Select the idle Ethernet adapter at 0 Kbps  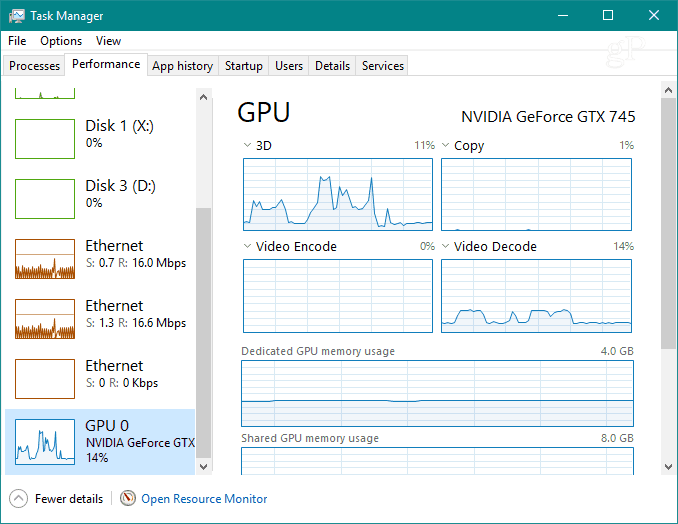[x=100, y=375]
